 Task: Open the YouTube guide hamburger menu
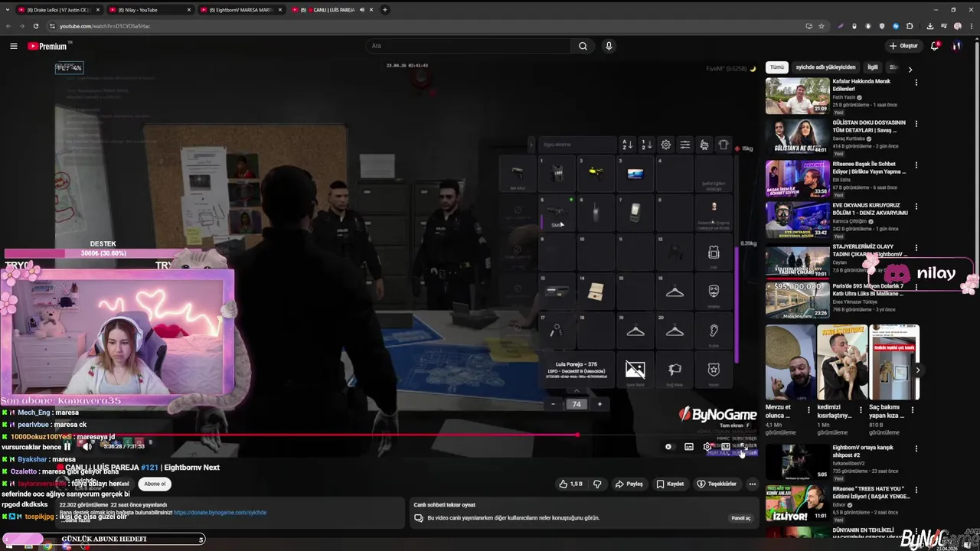pyautogui.click(x=13, y=46)
